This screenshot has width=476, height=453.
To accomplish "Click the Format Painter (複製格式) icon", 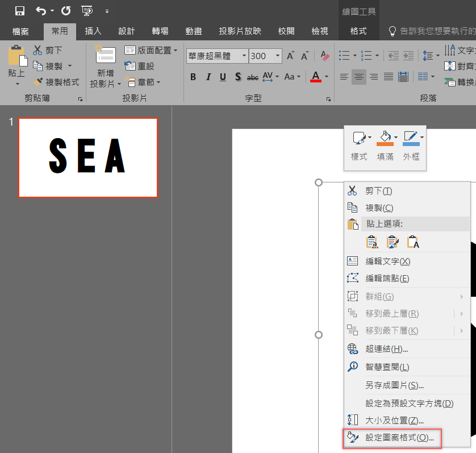I will click(39, 82).
